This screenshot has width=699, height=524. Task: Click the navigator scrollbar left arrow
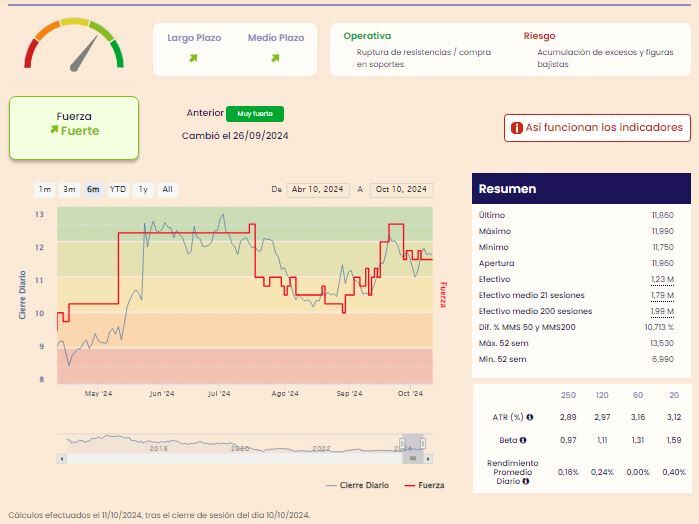[x=62, y=458]
